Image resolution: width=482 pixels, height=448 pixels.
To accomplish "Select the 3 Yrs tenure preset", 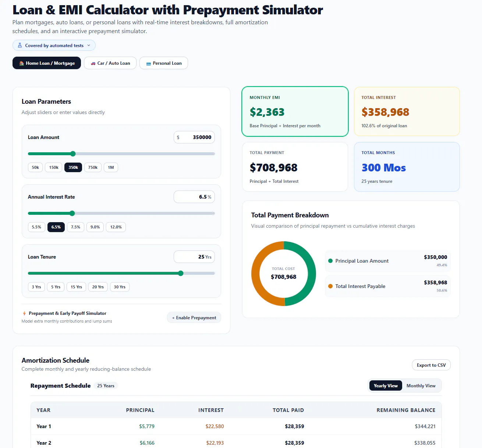I will (36, 287).
